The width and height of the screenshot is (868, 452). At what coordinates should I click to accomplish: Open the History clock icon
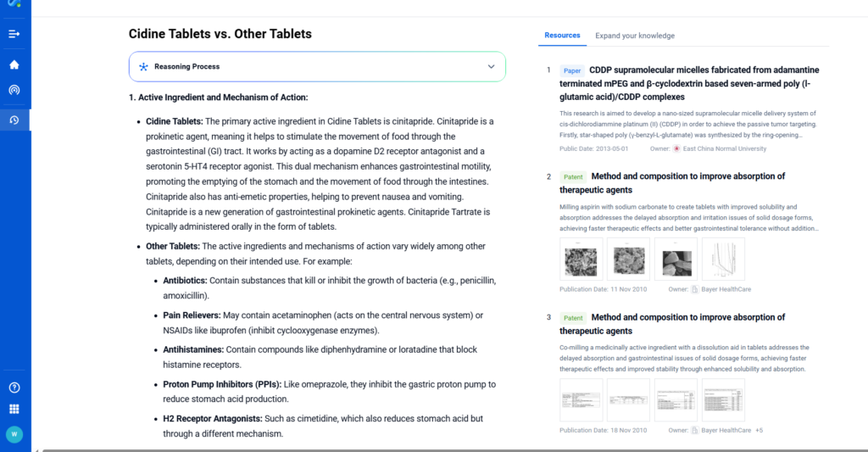[x=14, y=120]
